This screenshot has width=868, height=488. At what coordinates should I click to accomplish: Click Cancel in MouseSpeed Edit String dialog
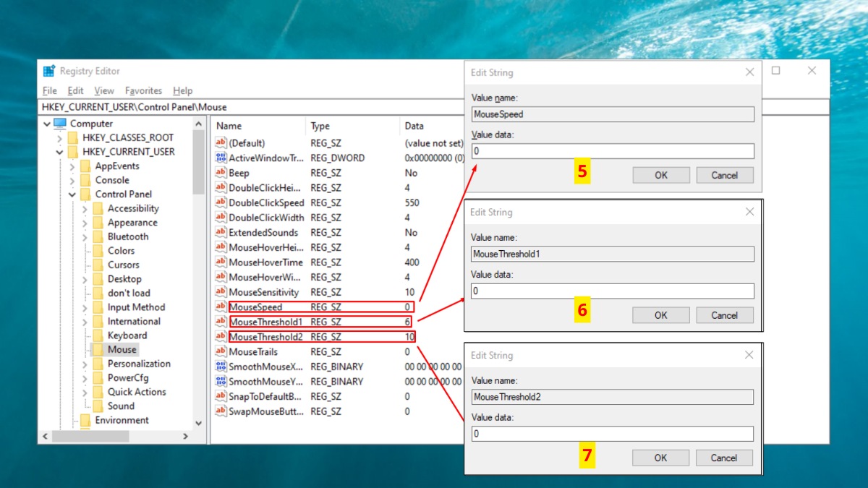[725, 175]
